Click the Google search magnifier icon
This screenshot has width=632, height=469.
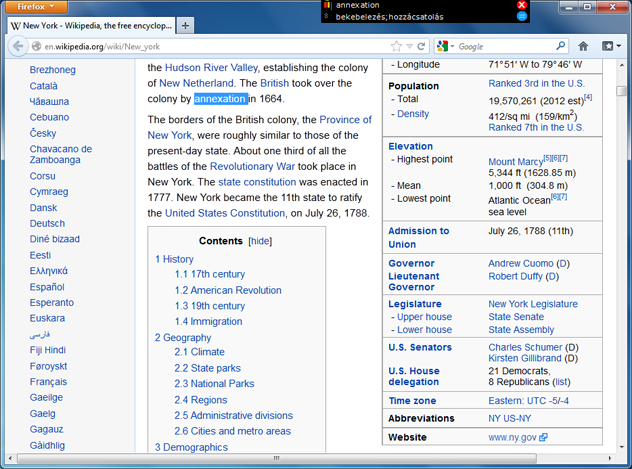point(560,46)
